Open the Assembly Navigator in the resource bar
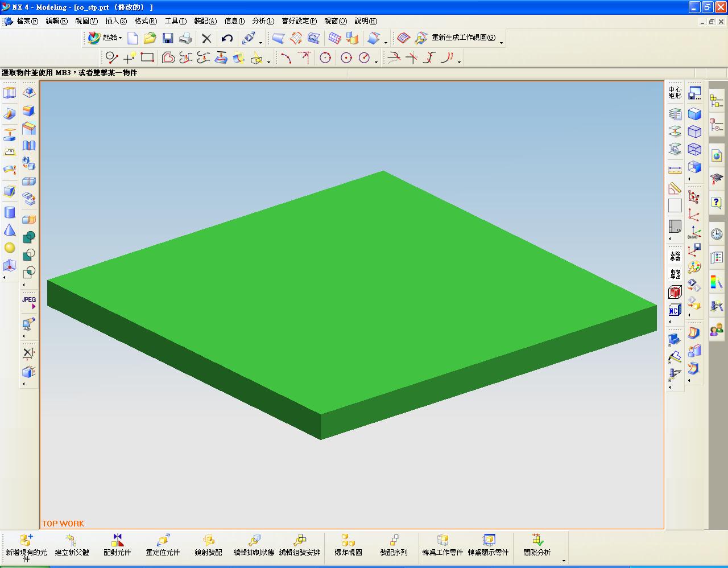This screenshot has width=728, height=568. 717,101
